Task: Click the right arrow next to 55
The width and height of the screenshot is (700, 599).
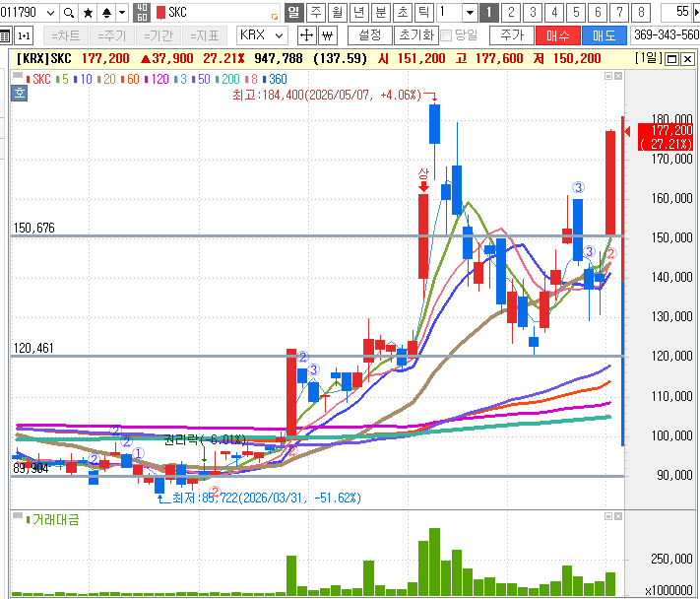Action: [696, 13]
